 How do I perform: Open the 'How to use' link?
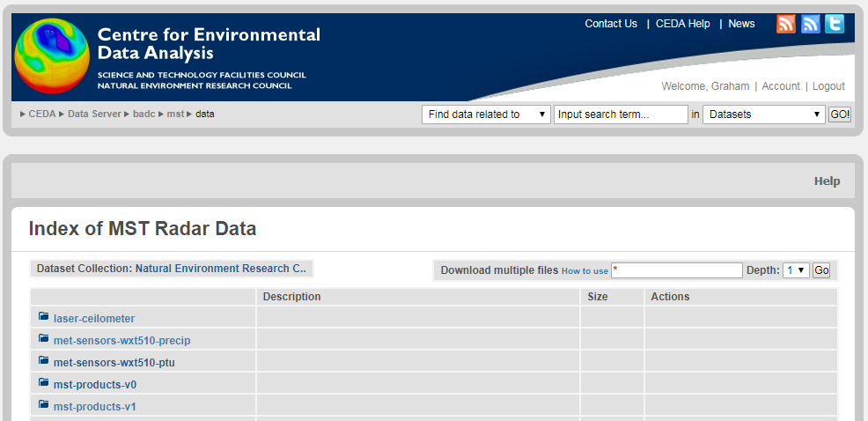585,271
